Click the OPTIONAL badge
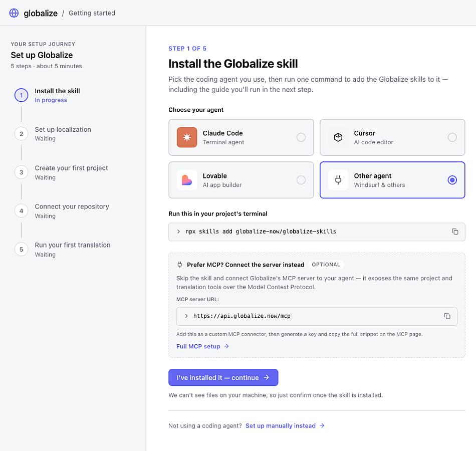 point(326,265)
